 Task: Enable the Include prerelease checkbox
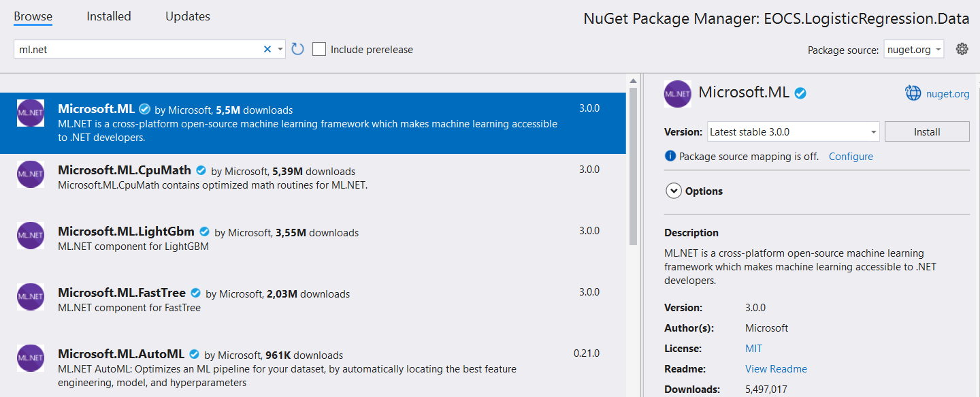[318, 49]
